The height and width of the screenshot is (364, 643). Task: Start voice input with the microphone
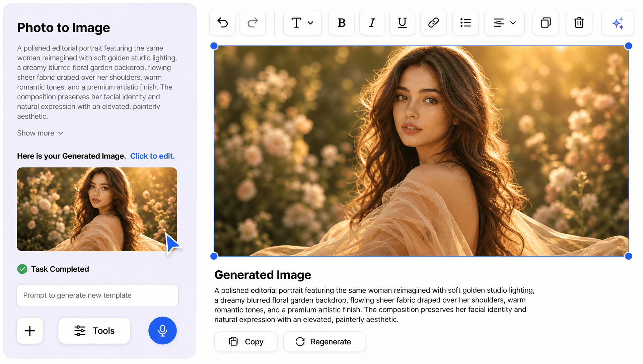point(162,331)
